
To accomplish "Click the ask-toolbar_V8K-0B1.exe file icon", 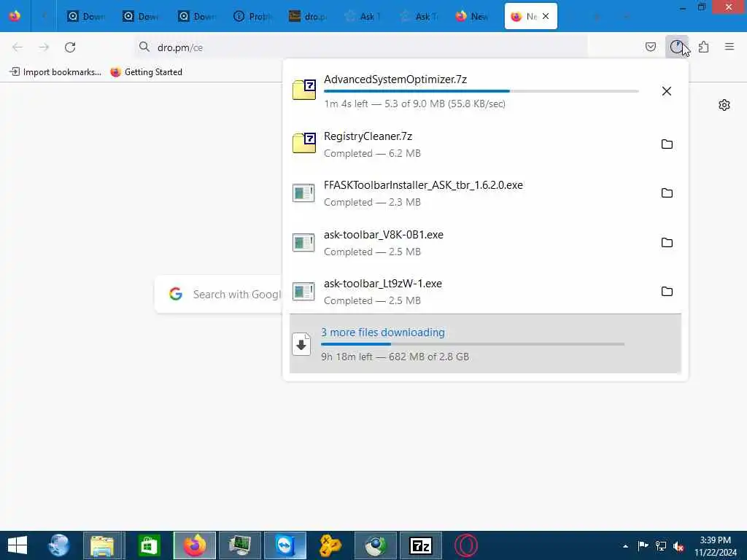I will coord(303,242).
